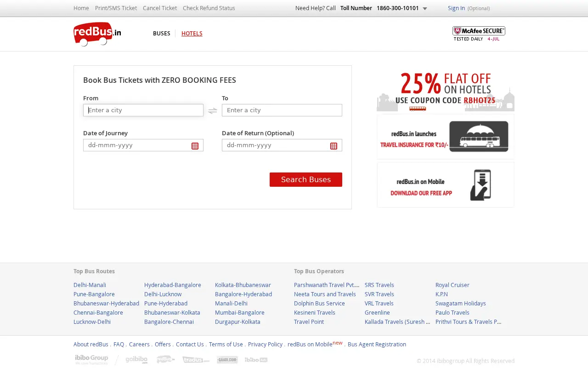The image size is (588, 368).
Task: Open the tradus footer logo
Action: (x=196, y=360)
